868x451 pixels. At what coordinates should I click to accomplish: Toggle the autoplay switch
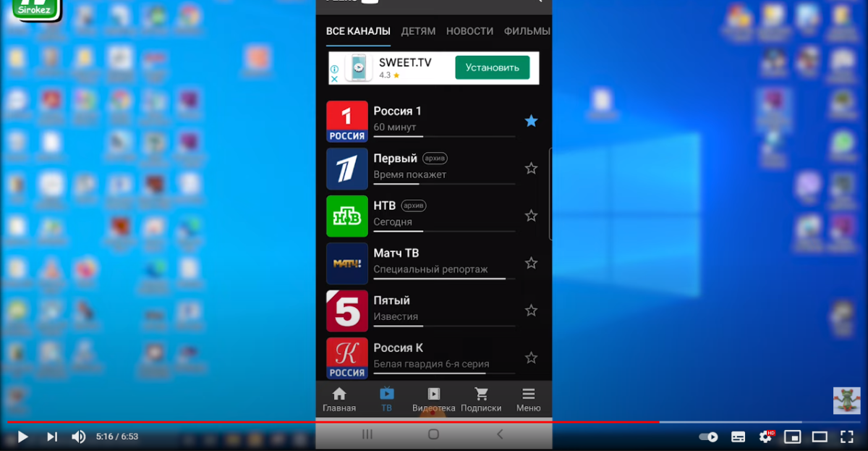pyautogui.click(x=709, y=437)
